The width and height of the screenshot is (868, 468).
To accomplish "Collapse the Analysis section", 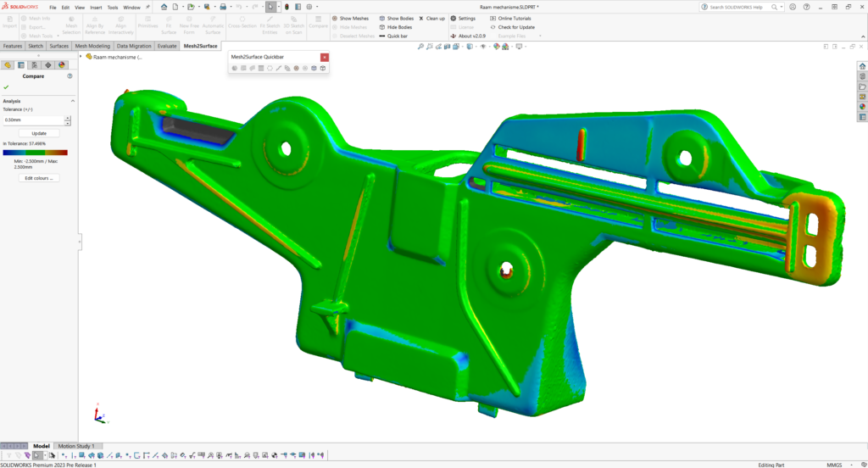I will [72, 101].
